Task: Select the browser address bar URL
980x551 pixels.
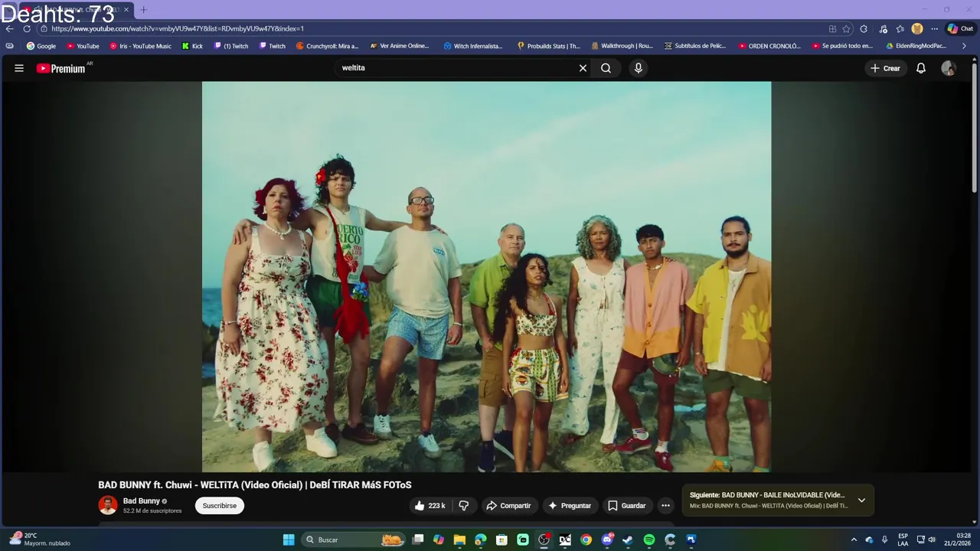Action: pyautogui.click(x=178, y=28)
